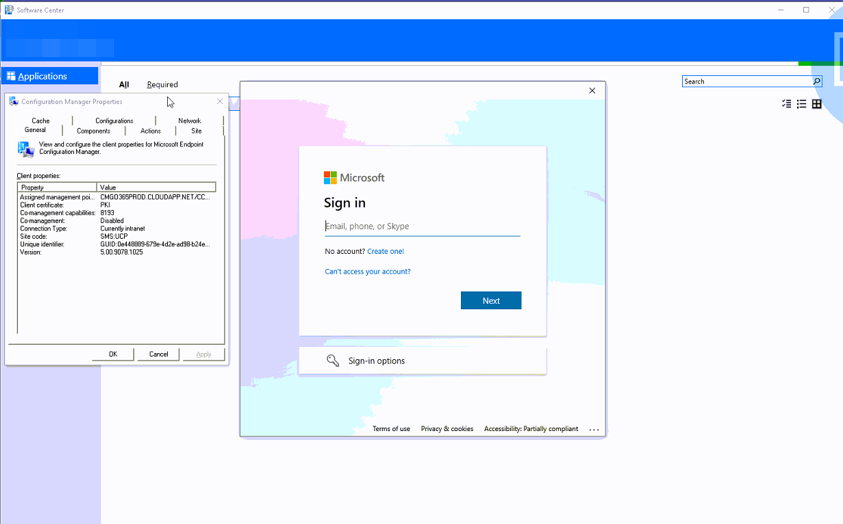The height and width of the screenshot is (524, 843).
Task: Close the Microsoft sign-in window
Action: click(x=592, y=90)
